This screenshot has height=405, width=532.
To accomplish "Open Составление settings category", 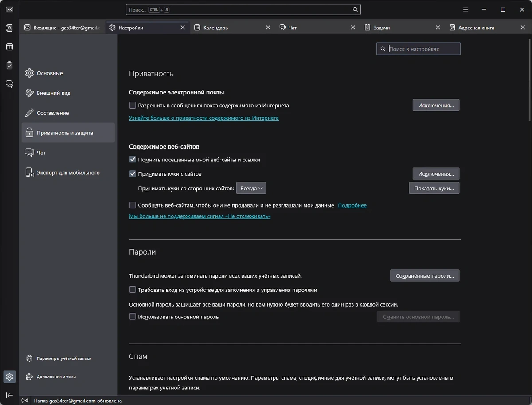I will pos(68,113).
